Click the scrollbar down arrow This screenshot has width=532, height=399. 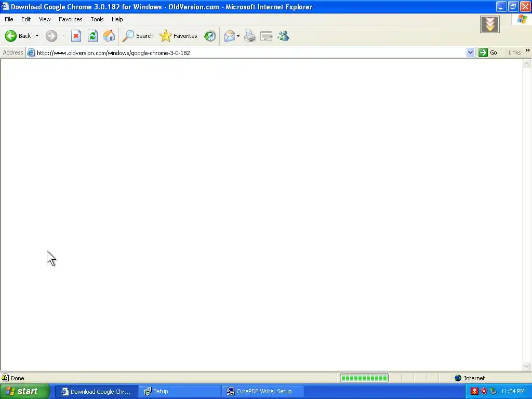pyautogui.click(x=527, y=366)
